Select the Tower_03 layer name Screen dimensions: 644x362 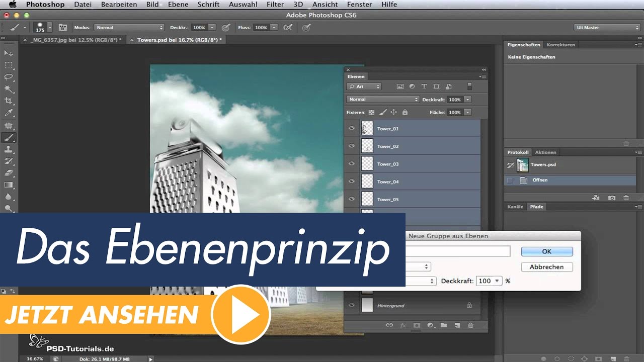click(x=388, y=164)
